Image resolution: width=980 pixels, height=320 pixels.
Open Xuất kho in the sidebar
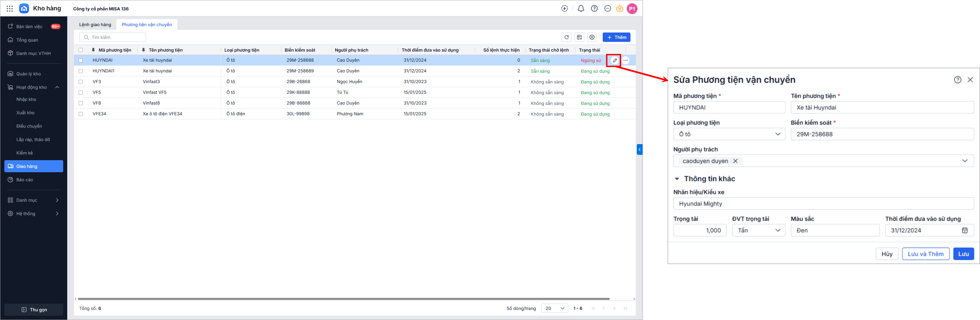tap(25, 113)
